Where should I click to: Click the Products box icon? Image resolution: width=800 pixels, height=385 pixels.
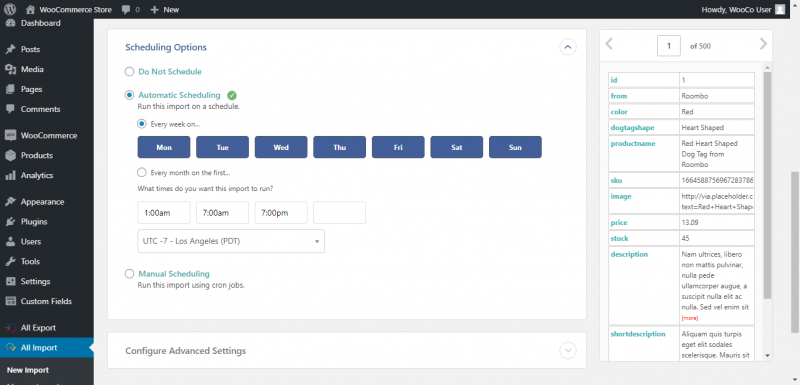pos(10,156)
